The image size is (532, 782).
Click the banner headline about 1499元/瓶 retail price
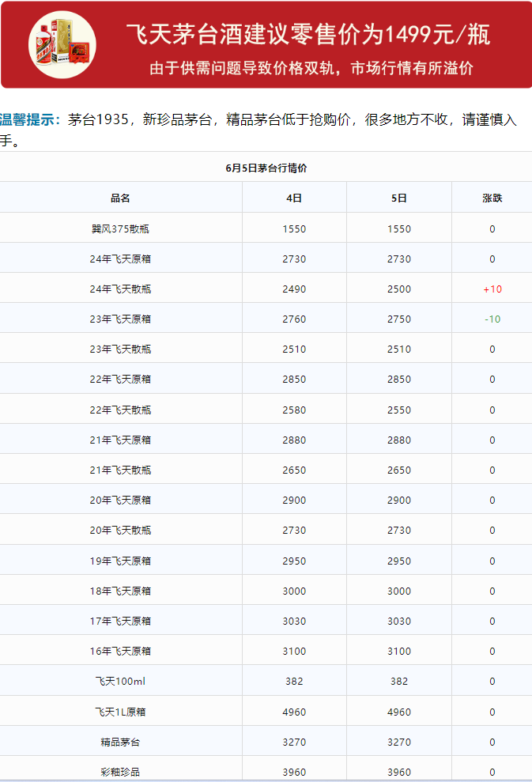pyautogui.click(x=308, y=35)
